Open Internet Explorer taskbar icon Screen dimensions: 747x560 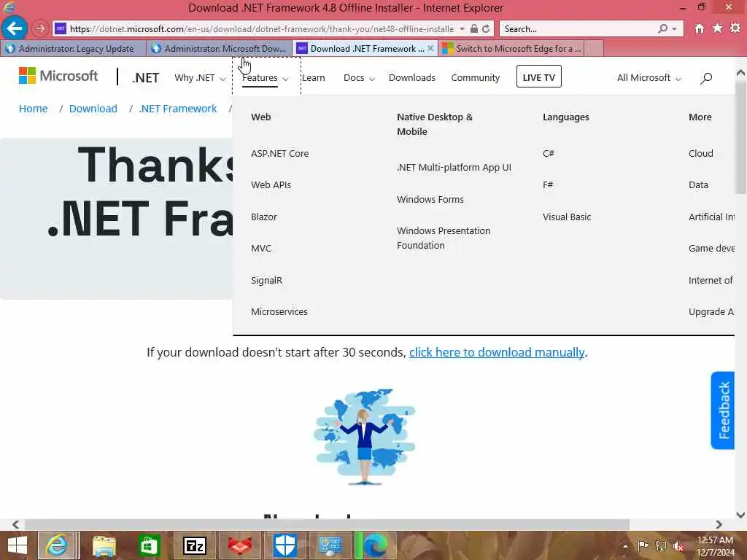click(57, 545)
